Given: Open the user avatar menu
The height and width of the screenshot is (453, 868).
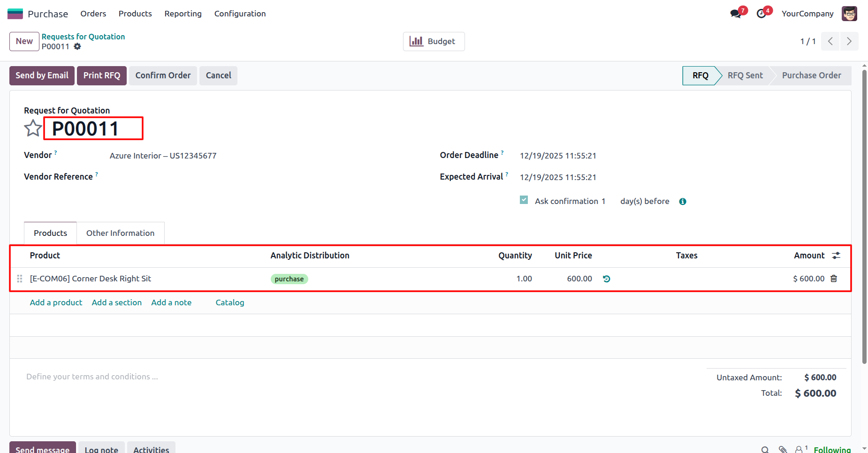Looking at the screenshot, I should 849,14.
